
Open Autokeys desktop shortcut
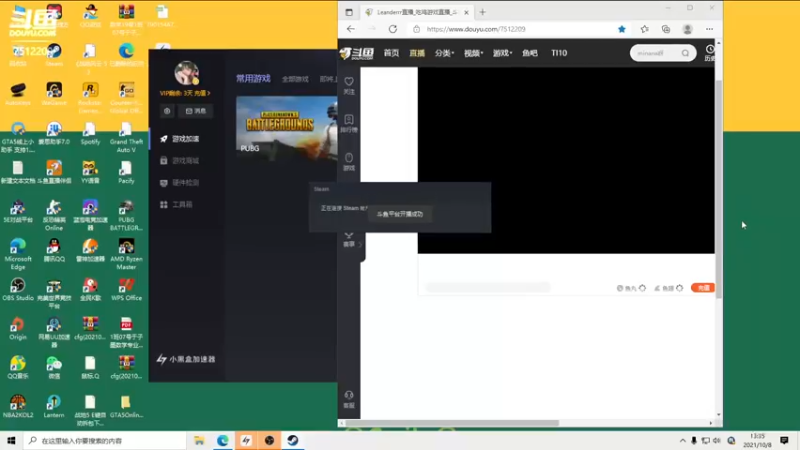[x=18, y=94]
